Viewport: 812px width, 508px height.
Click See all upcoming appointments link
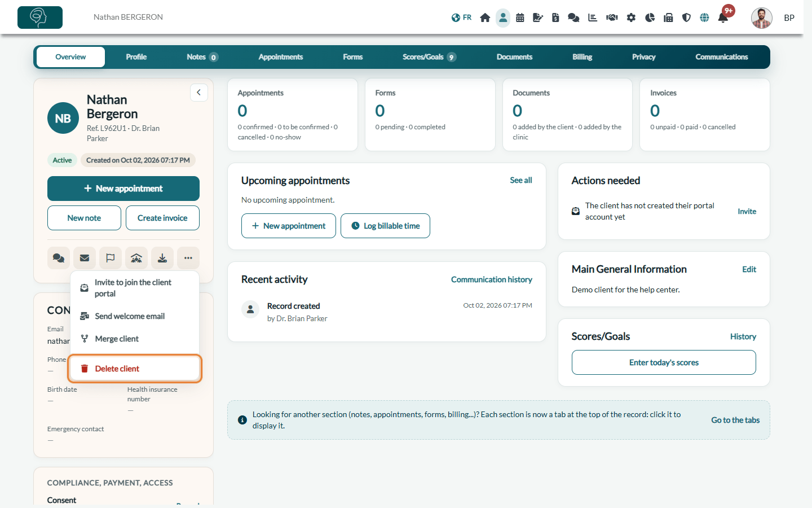click(x=521, y=180)
